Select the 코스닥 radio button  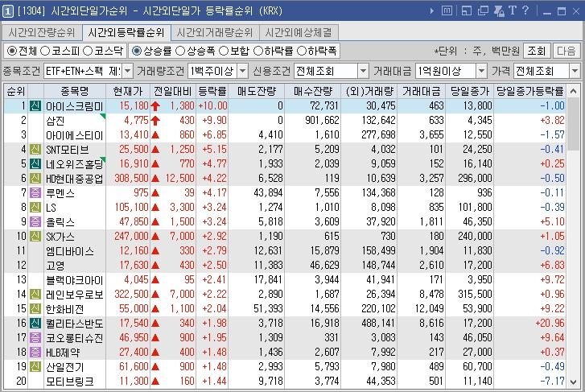[x=88, y=51]
